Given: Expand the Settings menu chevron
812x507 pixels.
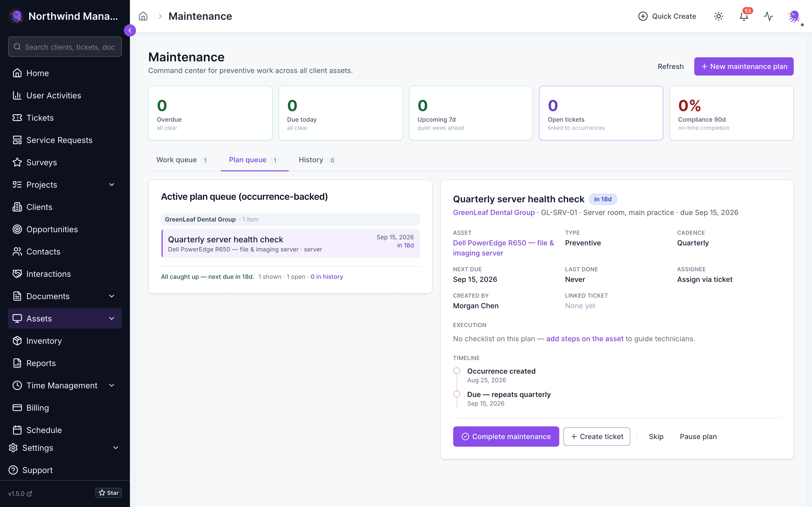Looking at the screenshot, I should (116, 448).
